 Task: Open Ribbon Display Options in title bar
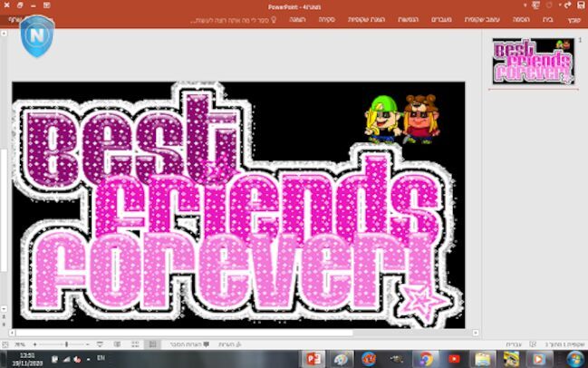pyautogui.click(x=46, y=5)
